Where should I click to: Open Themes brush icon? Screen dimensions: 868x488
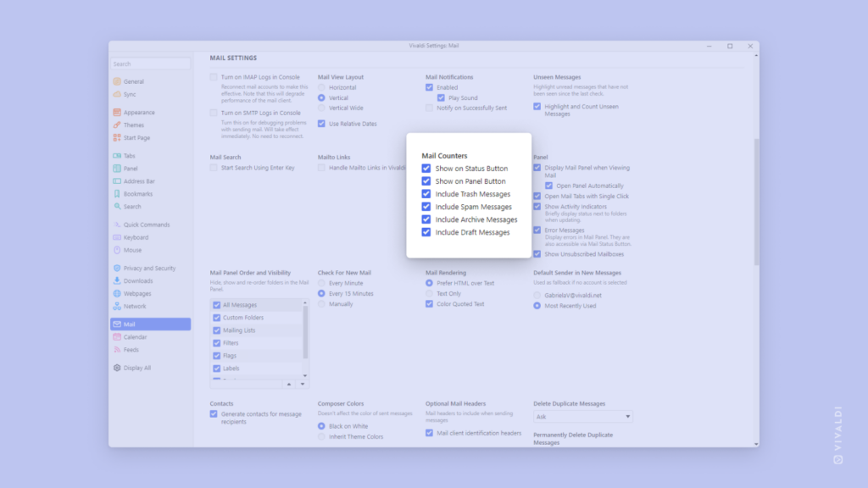(117, 125)
